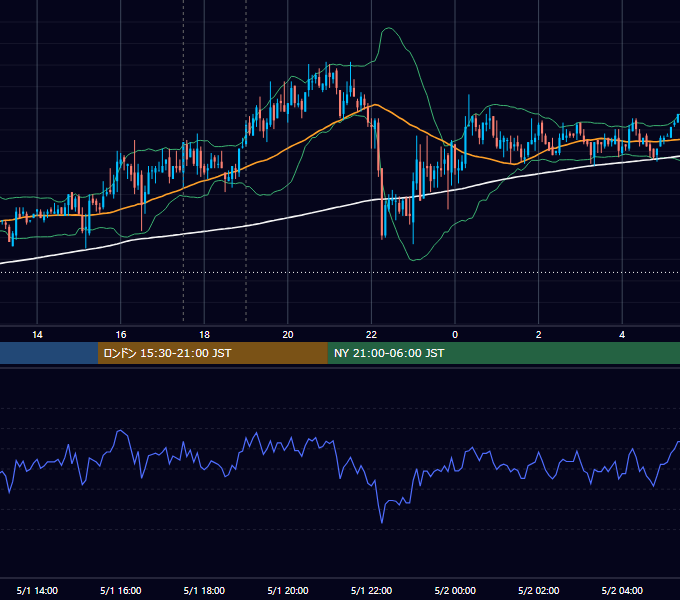The image size is (680, 600).
Task: Click the '0' hour label on chart axis
Action: (x=455, y=335)
